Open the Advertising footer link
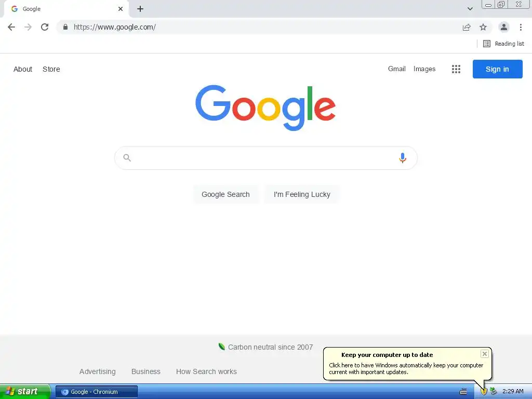532x399 pixels. coord(97,371)
